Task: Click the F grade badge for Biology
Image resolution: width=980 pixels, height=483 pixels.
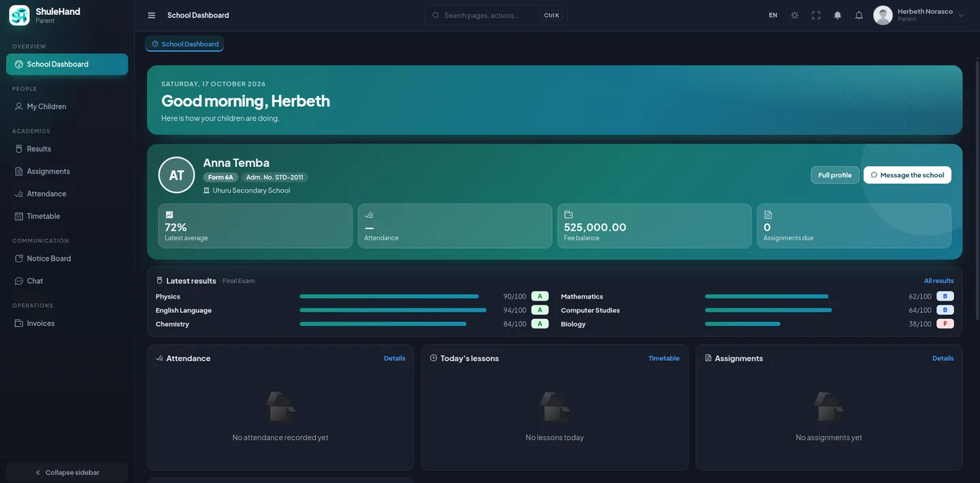Action: [945, 324]
